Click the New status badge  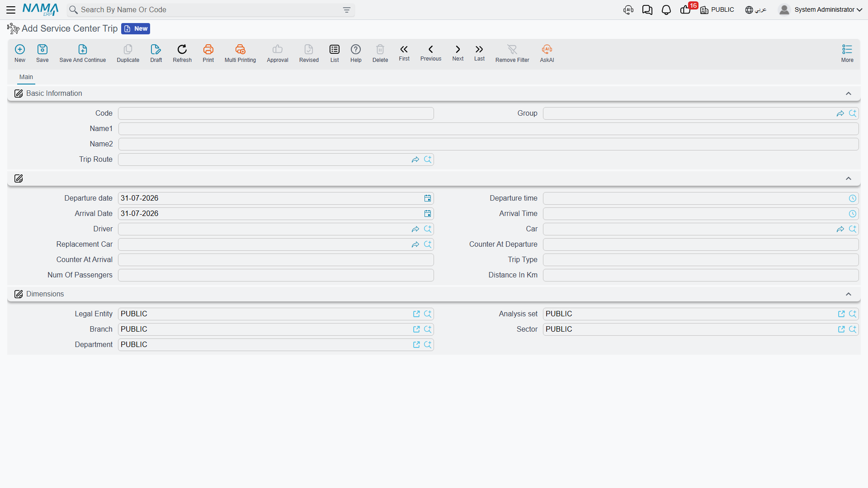[136, 28]
